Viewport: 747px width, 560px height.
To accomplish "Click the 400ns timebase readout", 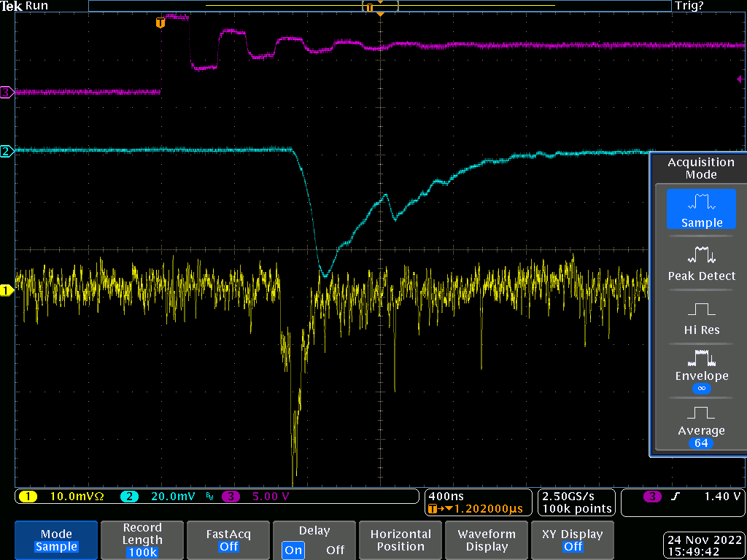I will pos(445,496).
